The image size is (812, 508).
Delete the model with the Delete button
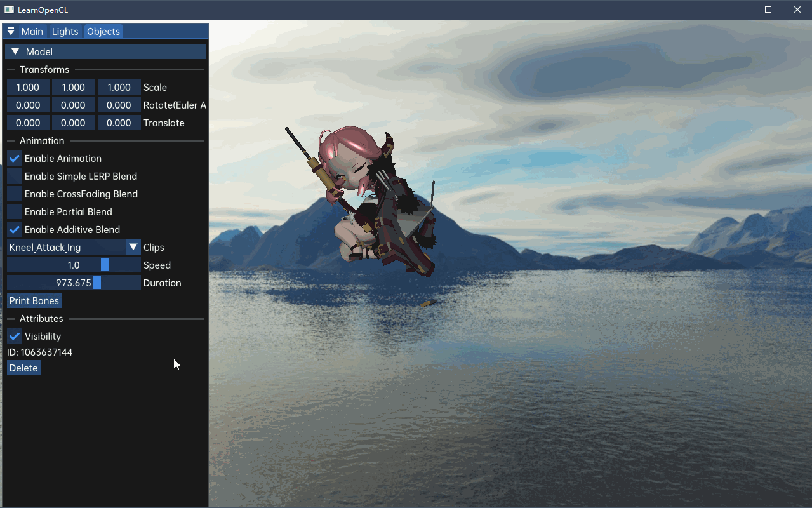[x=23, y=368]
